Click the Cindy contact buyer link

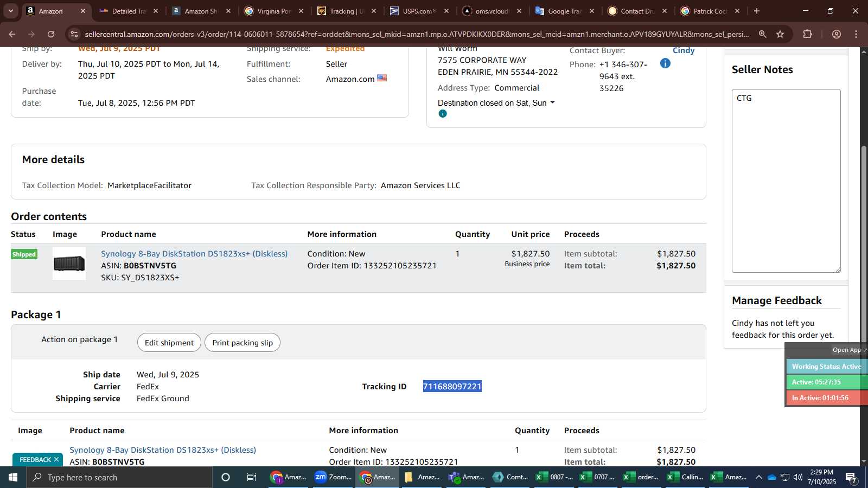(683, 50)
